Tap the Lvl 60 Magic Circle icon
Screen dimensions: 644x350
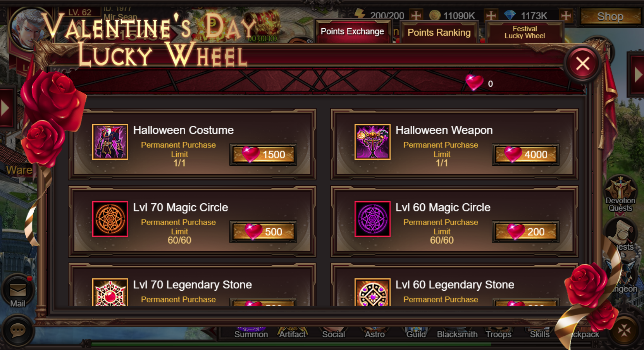coord(372,219)
